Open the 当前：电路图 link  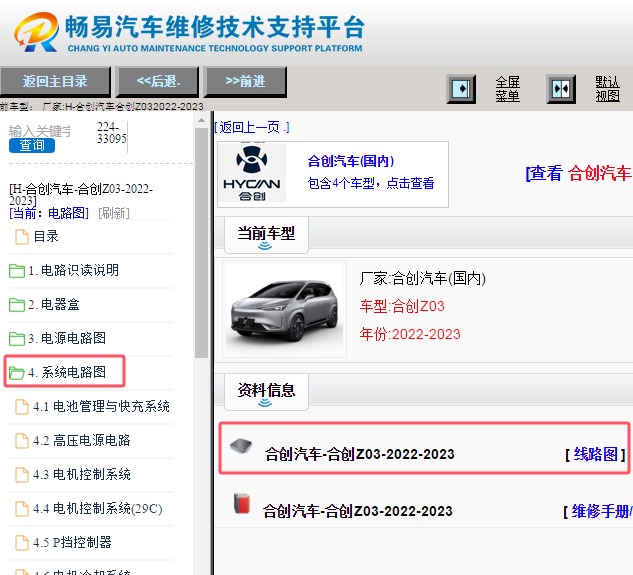tap(49, 213)
